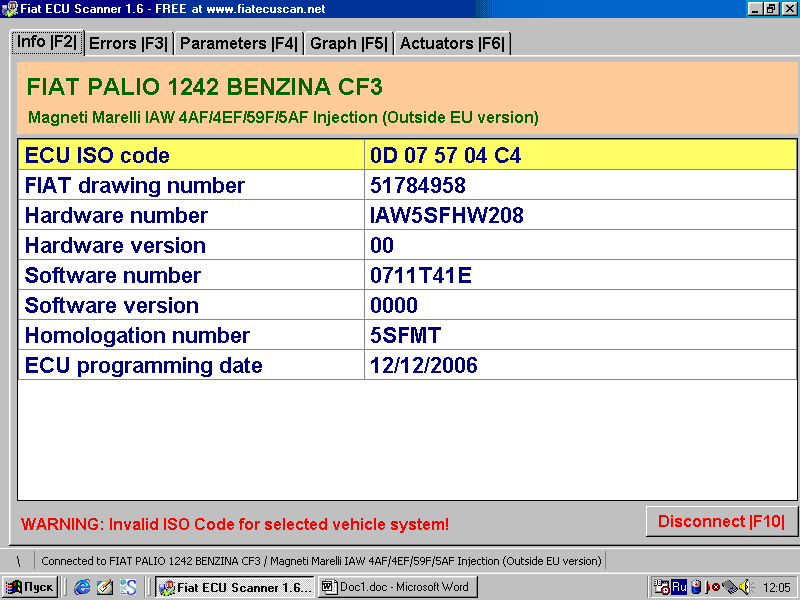The image size is (800, 600).
Task: Click software version value 0000
Action: click(x=394, y=305)
